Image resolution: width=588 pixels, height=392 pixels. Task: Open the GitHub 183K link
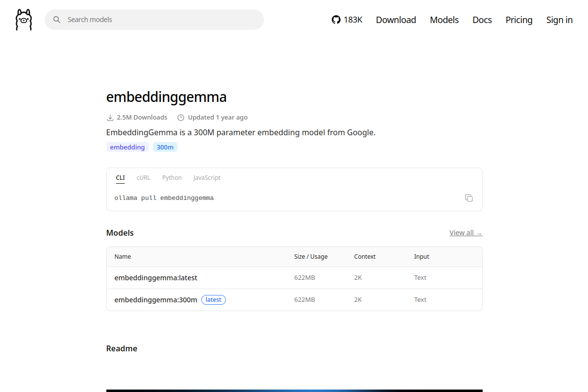pos(347,20)
